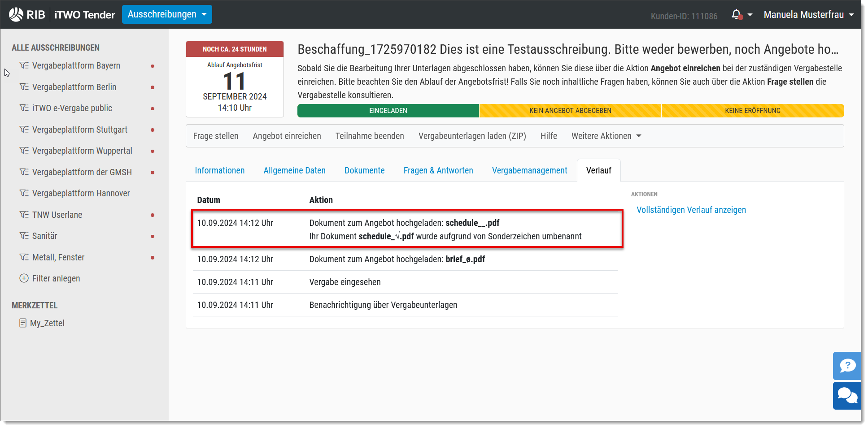
Task: Select Vergabeplattform Stuttgart filter
Action: [x=80, y=130]
